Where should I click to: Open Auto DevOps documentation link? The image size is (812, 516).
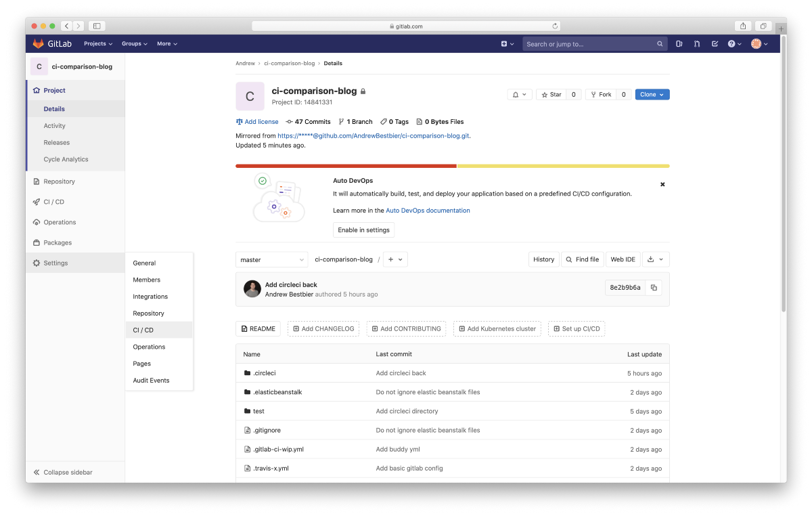pyautogui.click(x=428, y=211)
